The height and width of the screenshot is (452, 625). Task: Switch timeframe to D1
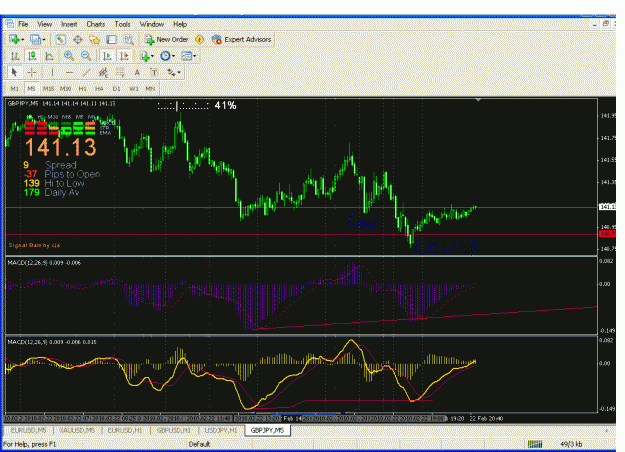click(x=116, y=88)
